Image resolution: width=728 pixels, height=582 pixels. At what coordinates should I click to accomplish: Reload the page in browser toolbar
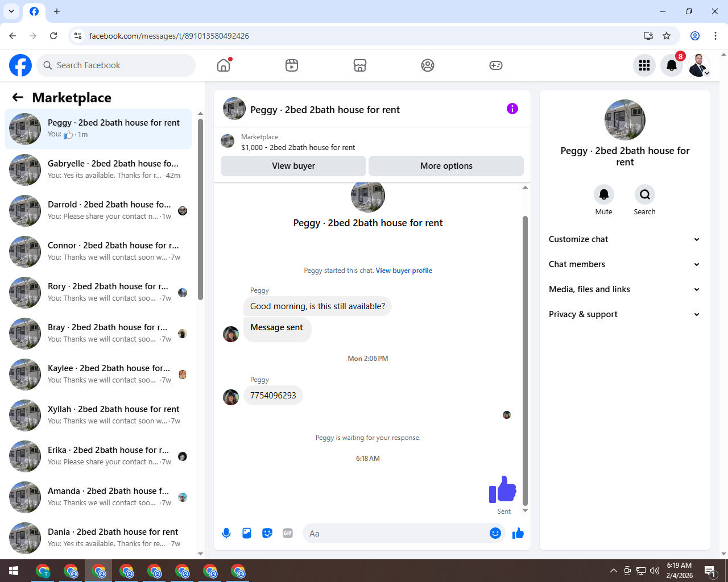(53, 36)
